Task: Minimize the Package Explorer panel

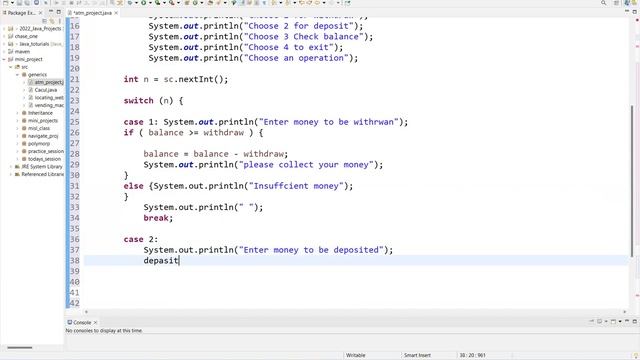Action: (x=51, y=12)
